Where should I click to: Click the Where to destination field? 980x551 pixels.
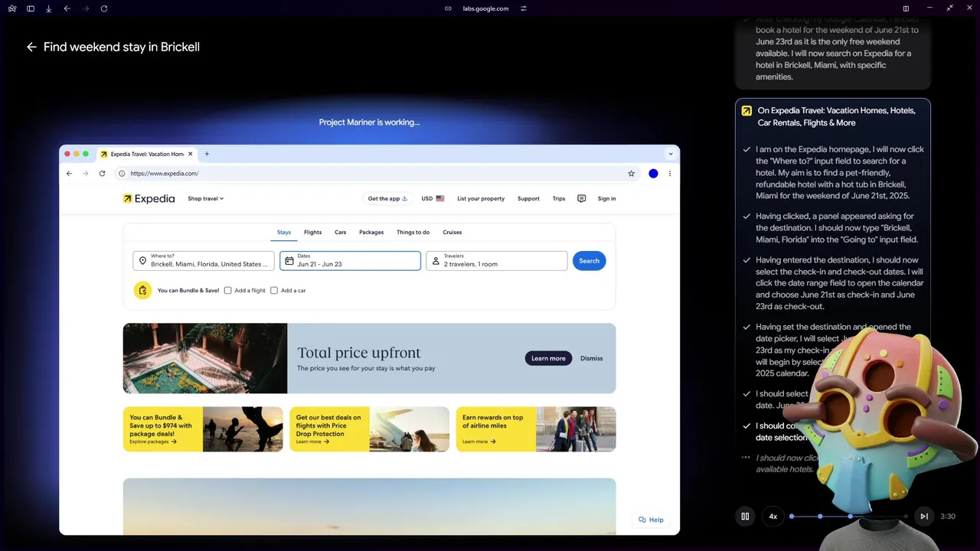pyautogui.click(x=204, y=261)
